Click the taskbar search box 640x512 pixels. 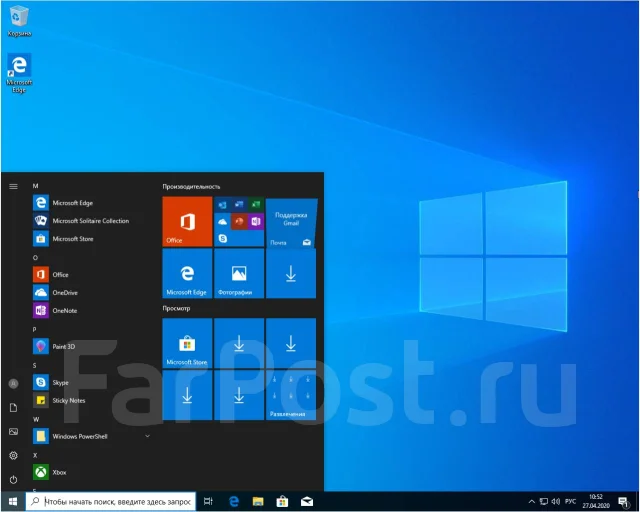[111, 502]
